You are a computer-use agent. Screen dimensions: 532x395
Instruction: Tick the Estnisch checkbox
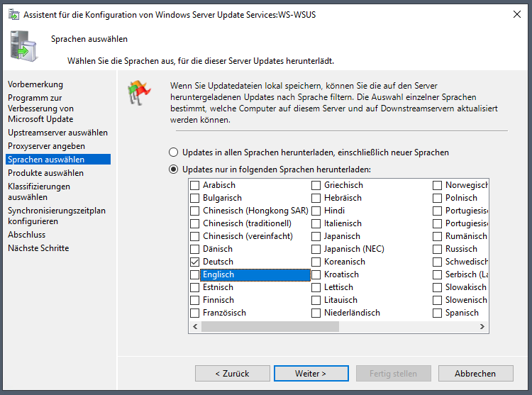click(x=195, y=287)
